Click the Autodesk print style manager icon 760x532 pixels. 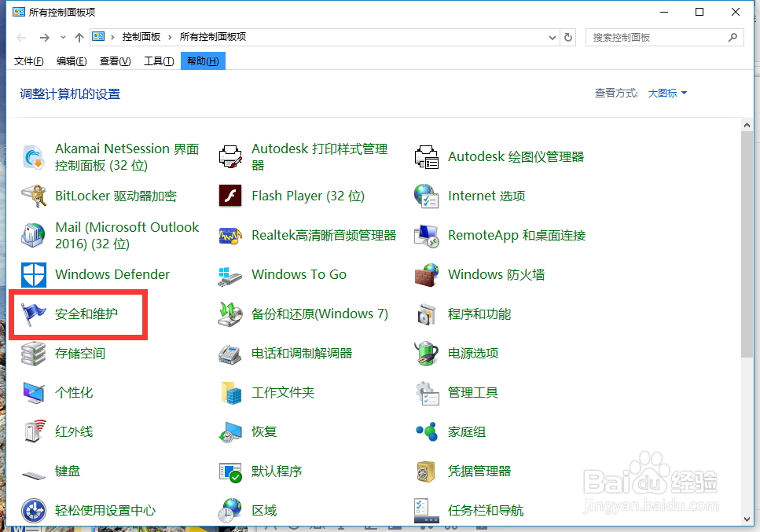tap(230, 156)
